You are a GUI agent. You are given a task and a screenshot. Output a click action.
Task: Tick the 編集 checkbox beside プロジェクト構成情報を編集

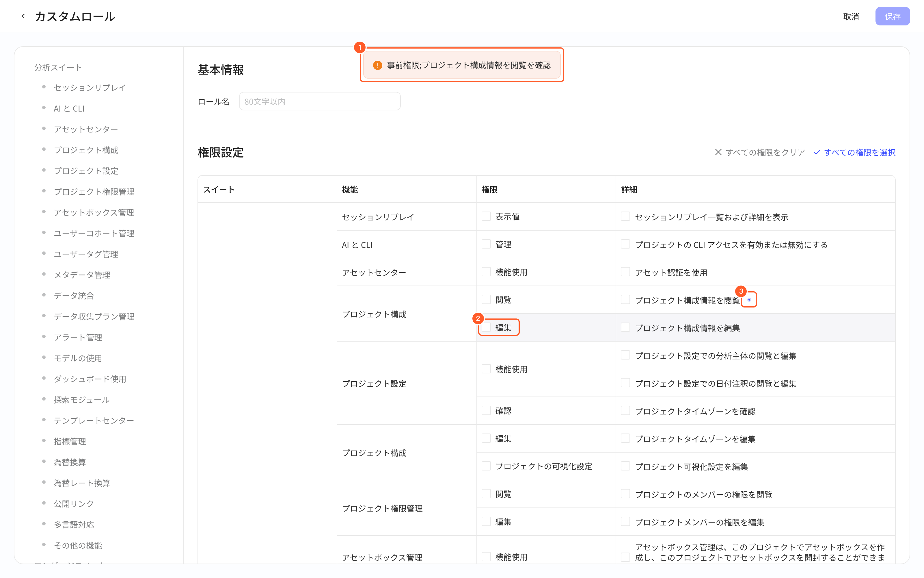486,327
